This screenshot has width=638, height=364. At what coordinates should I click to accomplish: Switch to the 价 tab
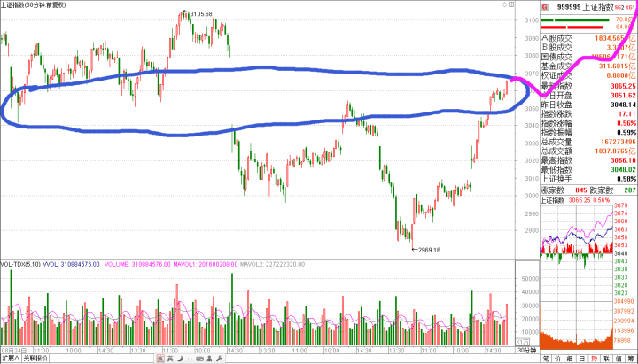click(559, 359)
